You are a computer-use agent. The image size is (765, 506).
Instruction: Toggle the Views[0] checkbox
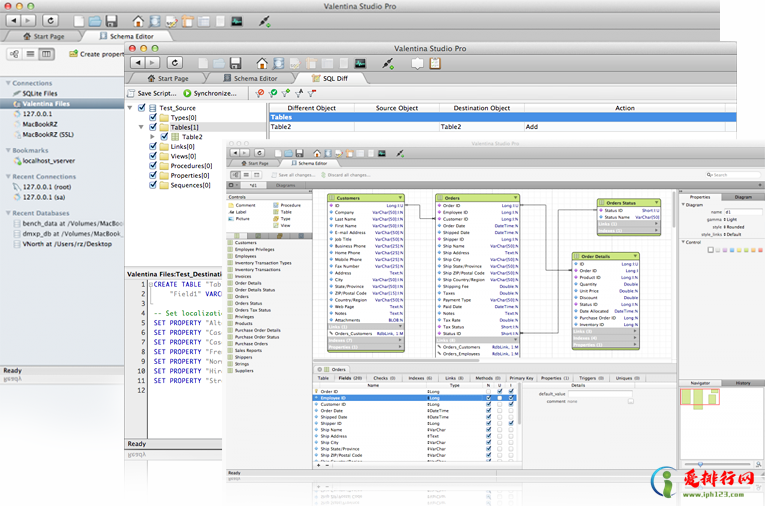(x=153, y=156)
